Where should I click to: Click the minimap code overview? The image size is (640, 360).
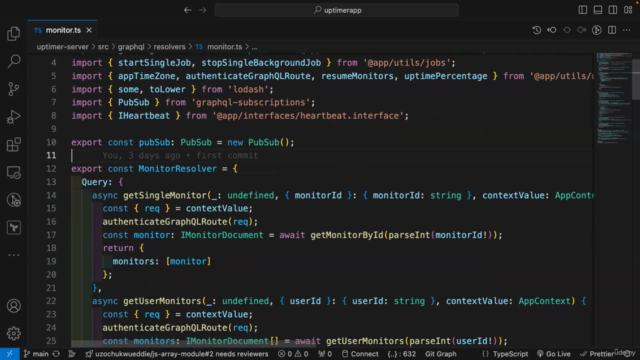coord(613,98)
